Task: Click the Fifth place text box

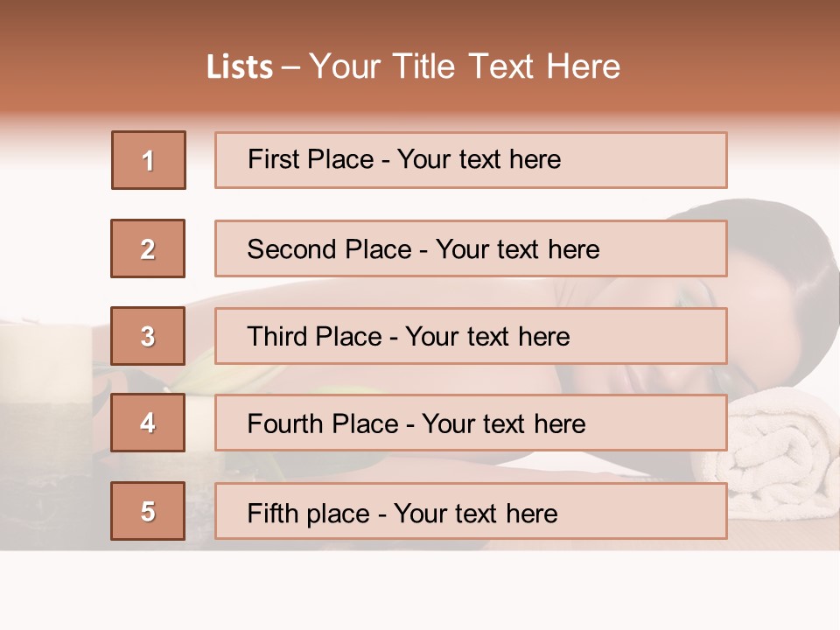Action: (471, 512)
